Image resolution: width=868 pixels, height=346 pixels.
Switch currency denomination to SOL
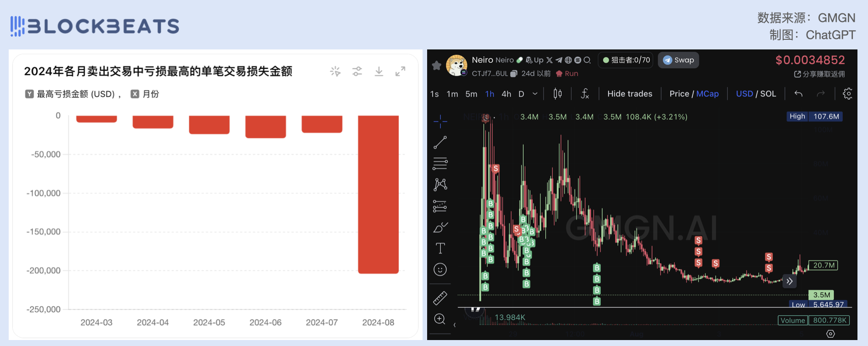[768, 94]
